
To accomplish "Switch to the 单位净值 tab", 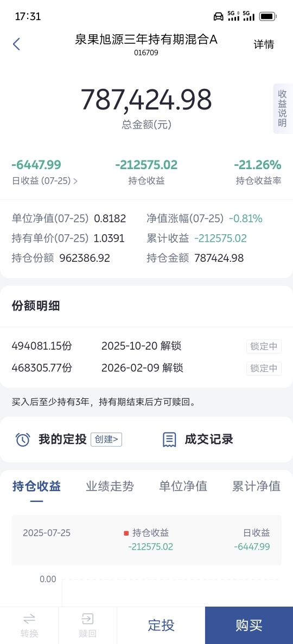I will [x=183, y=486].
